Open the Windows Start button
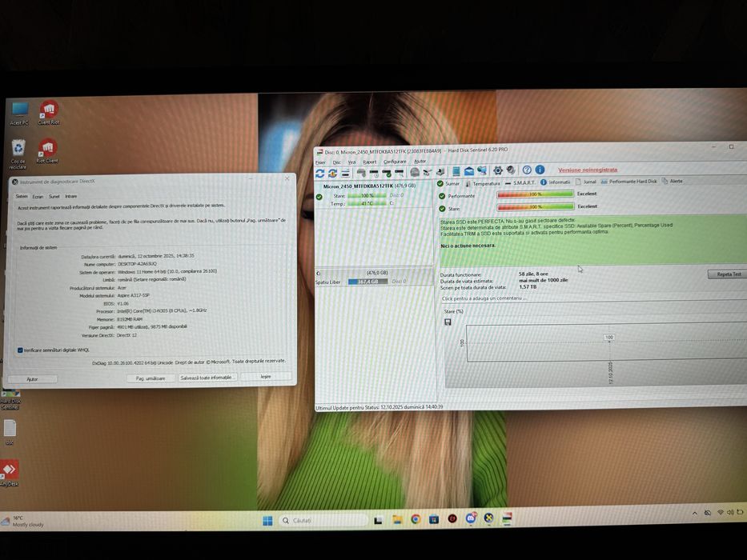This screenshot has height=560, width=747. [x=267, y=521]
